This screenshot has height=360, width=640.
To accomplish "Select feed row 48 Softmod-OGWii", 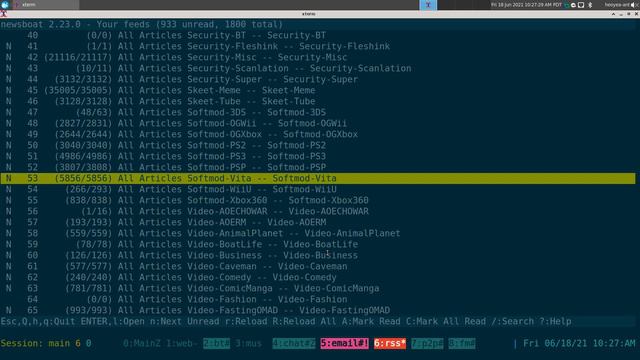I will click(x=318, y=124).
